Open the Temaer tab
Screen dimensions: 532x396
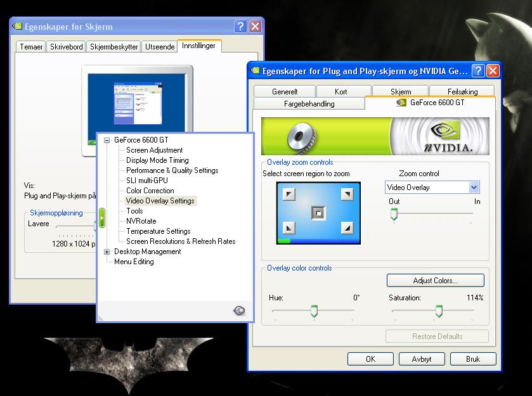click(31, 47)
